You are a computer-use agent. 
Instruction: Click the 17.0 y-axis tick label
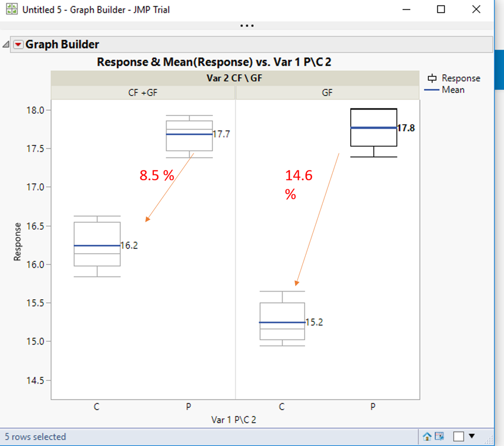point(35,187)
